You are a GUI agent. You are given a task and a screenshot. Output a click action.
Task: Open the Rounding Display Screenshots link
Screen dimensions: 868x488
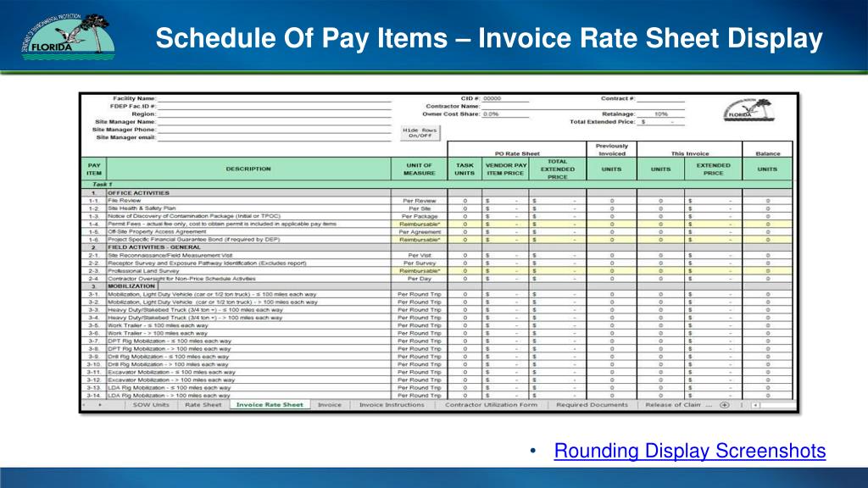click(x=690, y=451)
